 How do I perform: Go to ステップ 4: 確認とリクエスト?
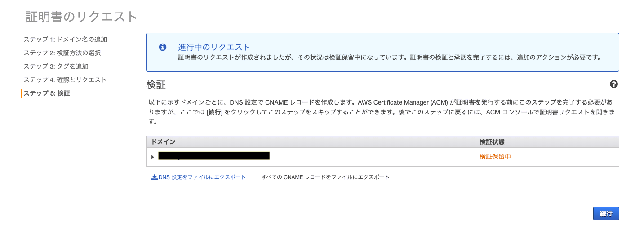tap(65, 80)
